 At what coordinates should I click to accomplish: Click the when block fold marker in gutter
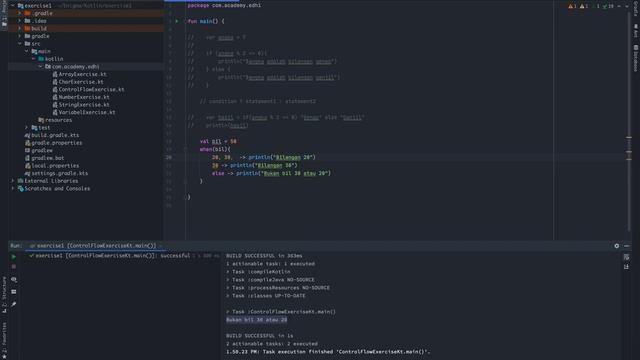(x=185, y=149)
